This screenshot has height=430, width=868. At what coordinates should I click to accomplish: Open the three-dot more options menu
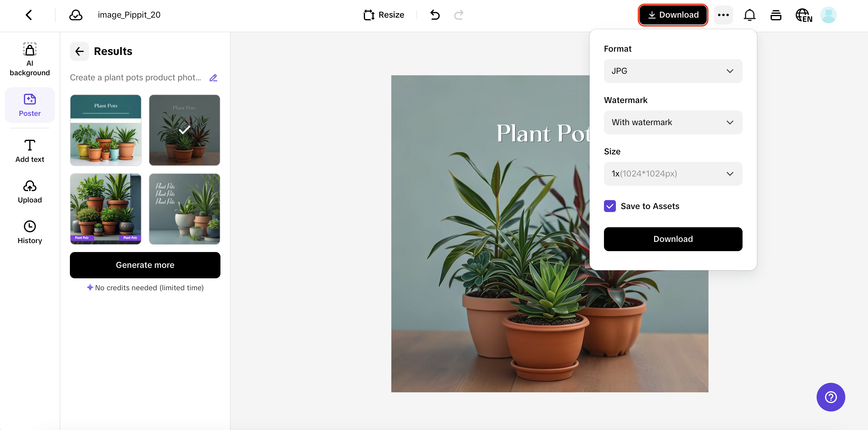pos(723,15)
